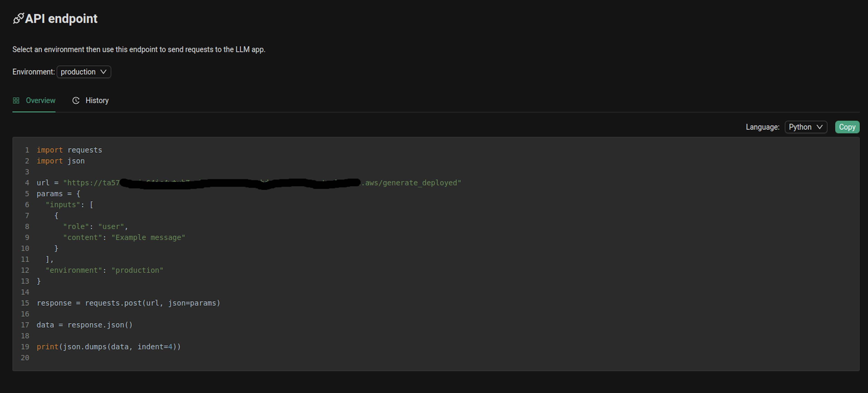The image size is (868, 393).
Task: Switch to the Overview tab
Action: point(34,100)
